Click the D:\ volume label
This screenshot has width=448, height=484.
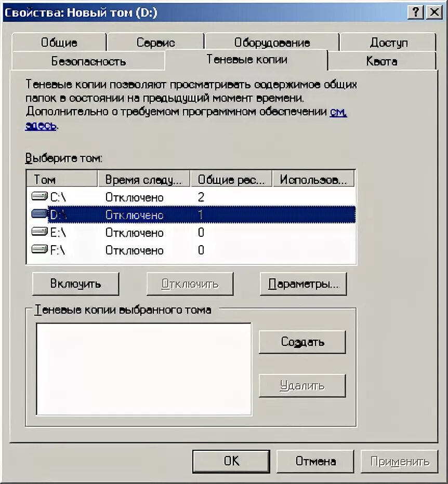click(58, 215)
